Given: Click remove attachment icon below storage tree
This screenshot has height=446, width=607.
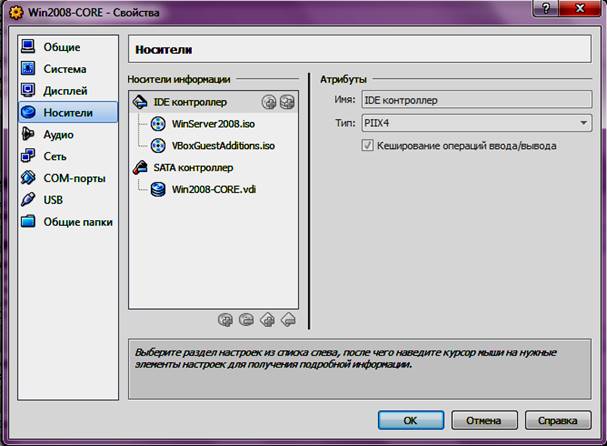Looking at the screenshot, I should (246, 320).
